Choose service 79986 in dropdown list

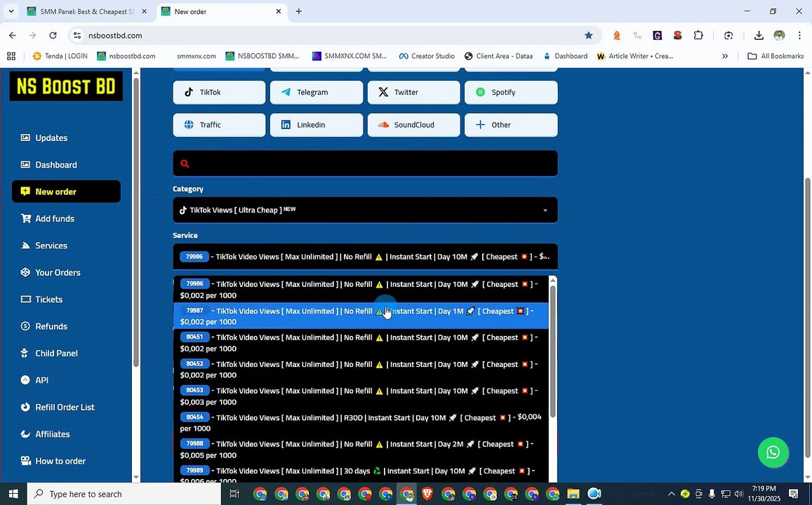361,290
